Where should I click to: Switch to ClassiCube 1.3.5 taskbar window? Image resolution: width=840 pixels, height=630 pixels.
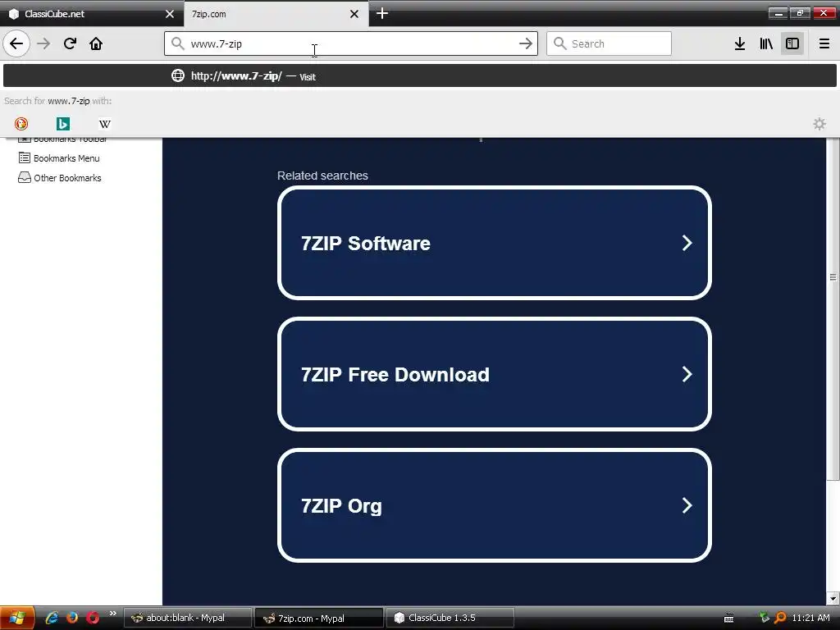pos(450,618)
